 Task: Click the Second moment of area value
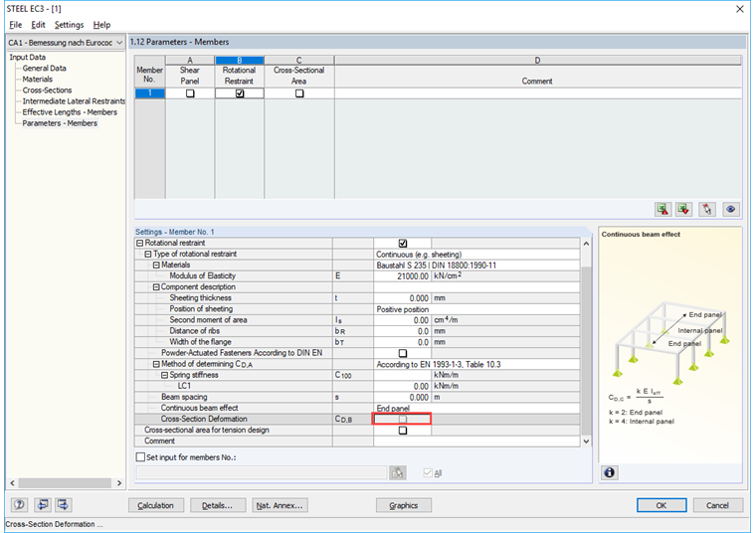tap(402, 320)
